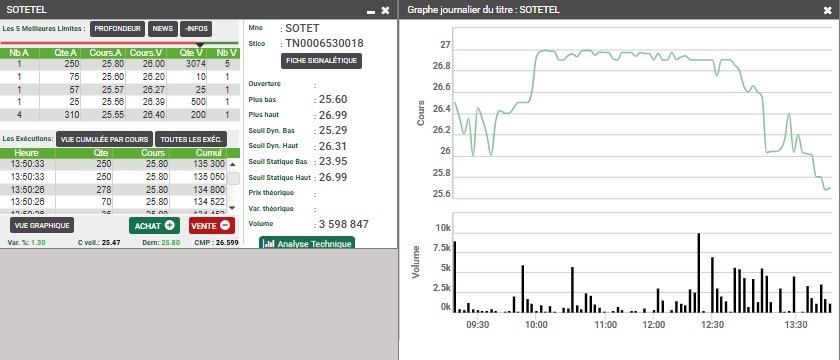Viewport: 840px width, 360px height.
Task: Select the 13:50:26 execution row with 278 quantity
Action: [113, 189]
